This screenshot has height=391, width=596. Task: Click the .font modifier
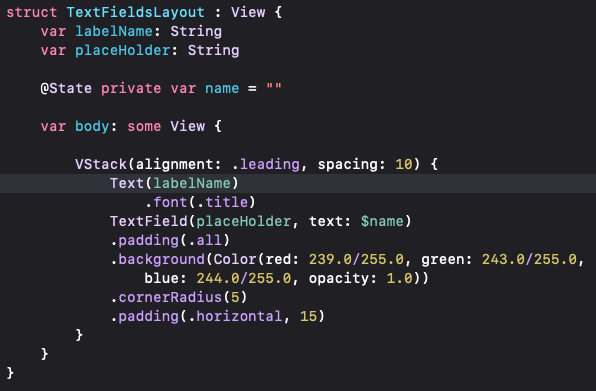click(x=166, y=203)
